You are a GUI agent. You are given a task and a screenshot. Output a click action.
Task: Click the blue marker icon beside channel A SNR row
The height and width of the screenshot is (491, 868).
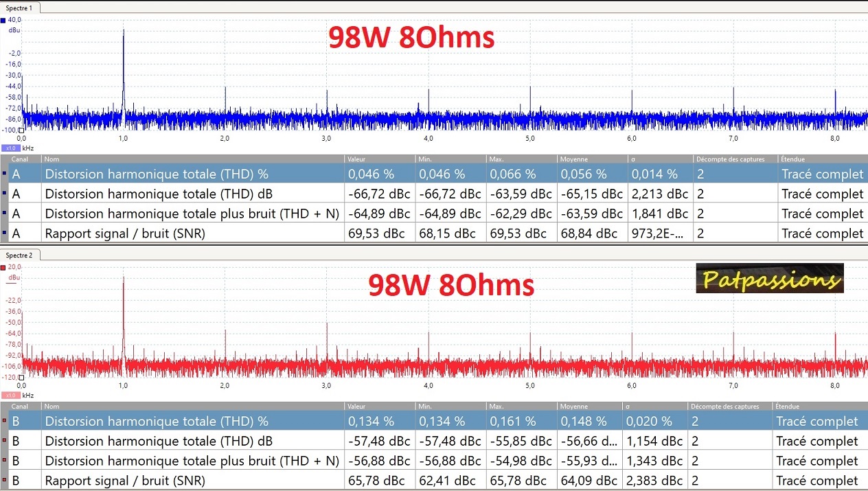pyautogui.click(x=4, y=233)
